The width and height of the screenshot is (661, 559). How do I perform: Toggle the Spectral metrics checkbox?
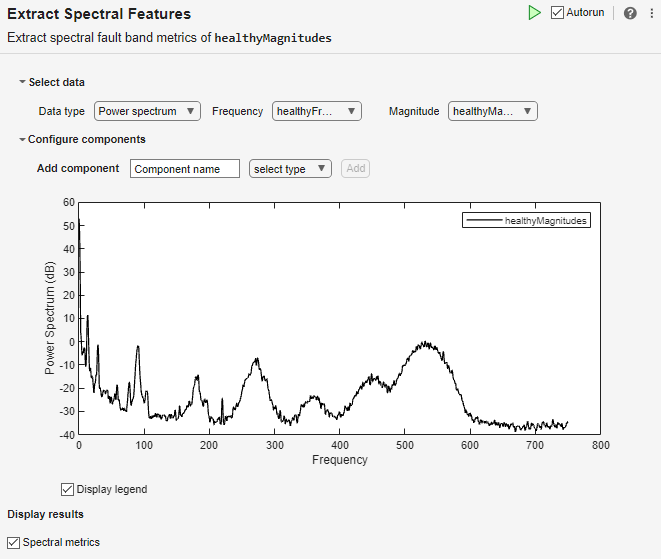[x=13, y=542]
